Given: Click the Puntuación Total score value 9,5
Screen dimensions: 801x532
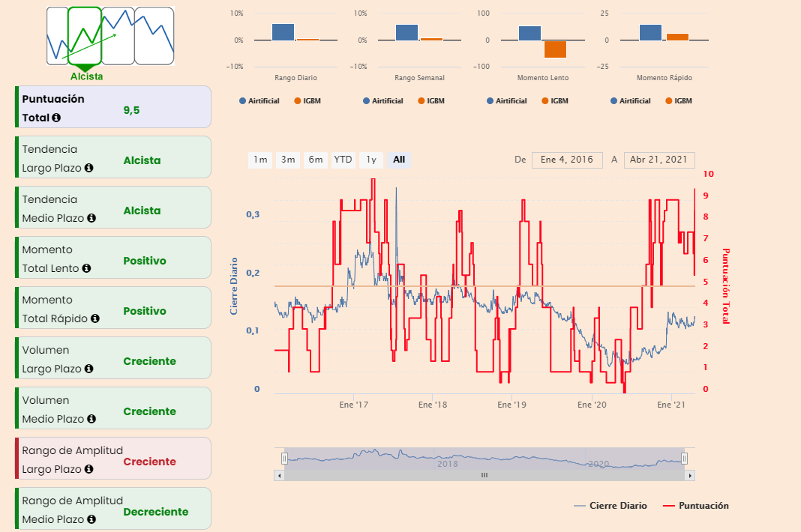Looking at the screenshot, I should click(131, 110).
